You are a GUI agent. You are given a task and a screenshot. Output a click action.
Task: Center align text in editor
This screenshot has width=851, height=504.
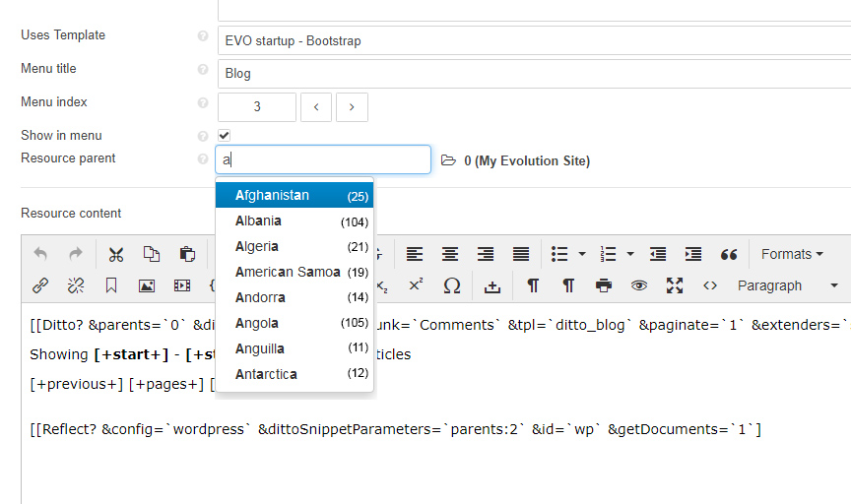coord(450,254)
